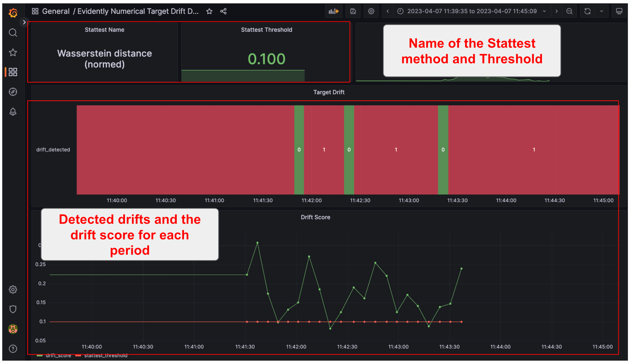Open the Search in the left sidebar
The width and height of the screenshot is (630, 364).
(x=13, y=33)
